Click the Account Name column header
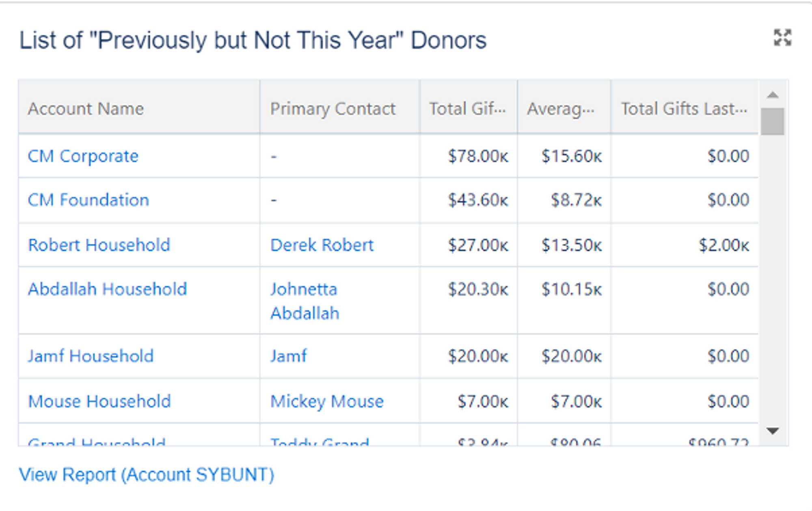Image resolution: width=812 pixels, height=511 pixels. 86,109
